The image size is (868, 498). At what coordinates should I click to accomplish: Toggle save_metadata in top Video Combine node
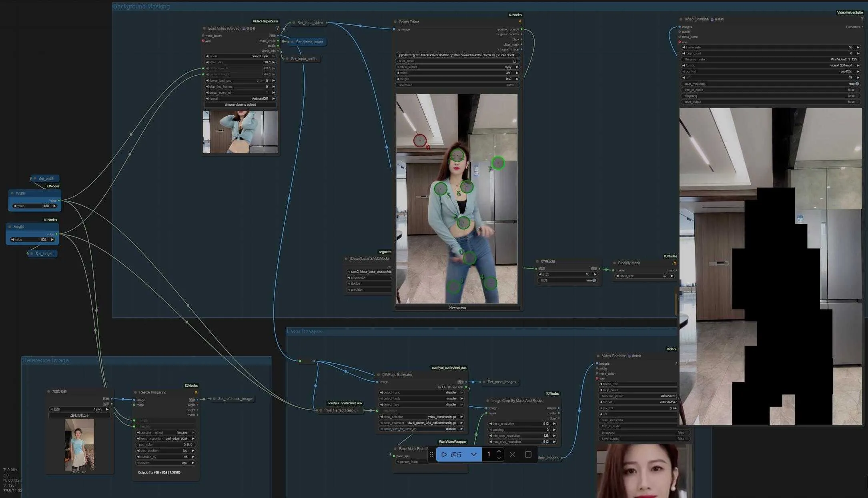(857, 84)
